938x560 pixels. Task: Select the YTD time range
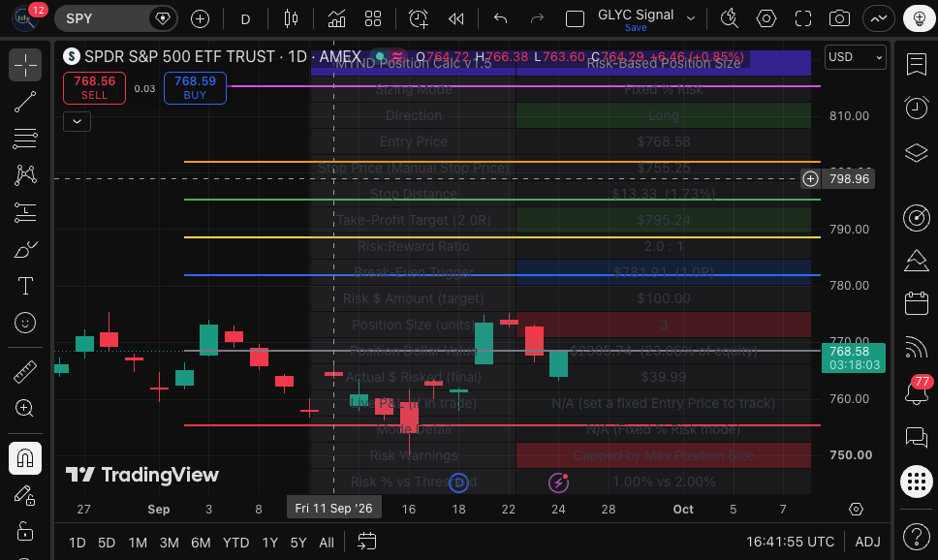(235, 543)
